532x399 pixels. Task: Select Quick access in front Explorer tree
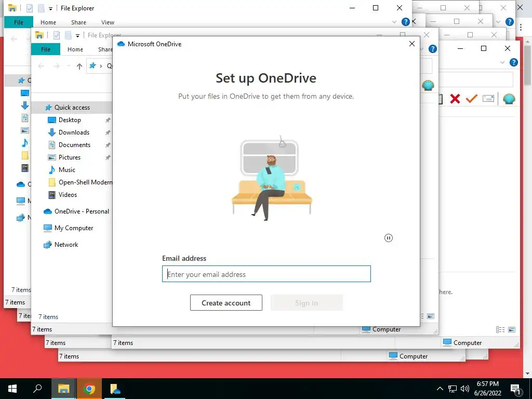pyautogui.click(x=72, y=107)
